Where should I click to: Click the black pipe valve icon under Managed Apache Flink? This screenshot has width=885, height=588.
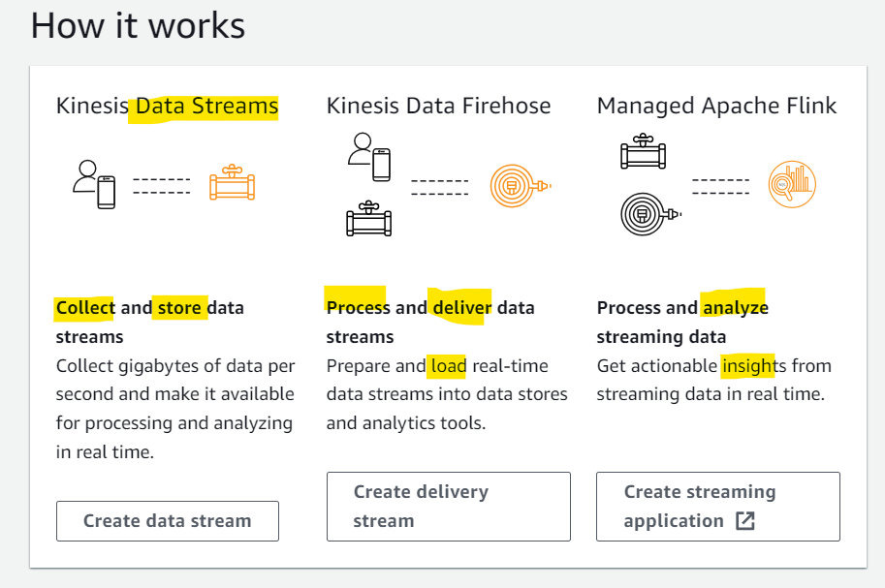click(x=644, y=151)
